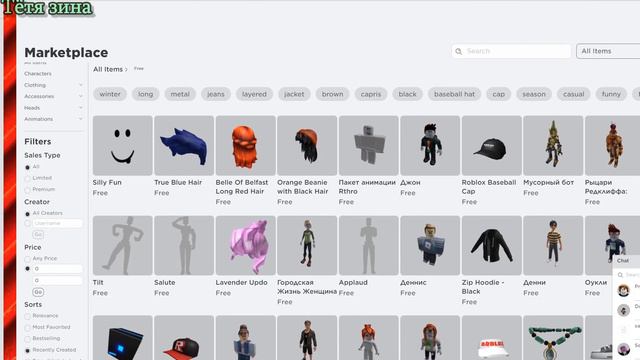Filter by the long tag
Image resolution: width=640 pixels, height=360 pixels.
(145, 94)
